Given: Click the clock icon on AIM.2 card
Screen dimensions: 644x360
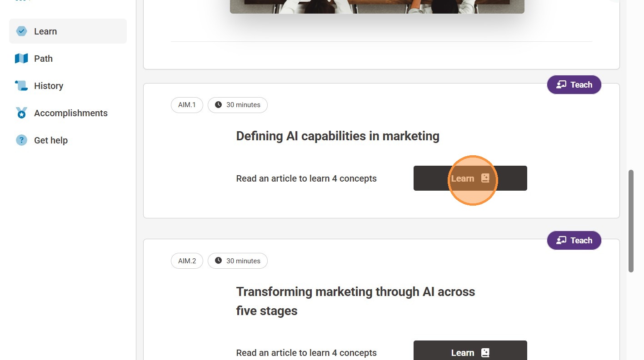Looking at the screenshot, I should click(x=218, y=261).
